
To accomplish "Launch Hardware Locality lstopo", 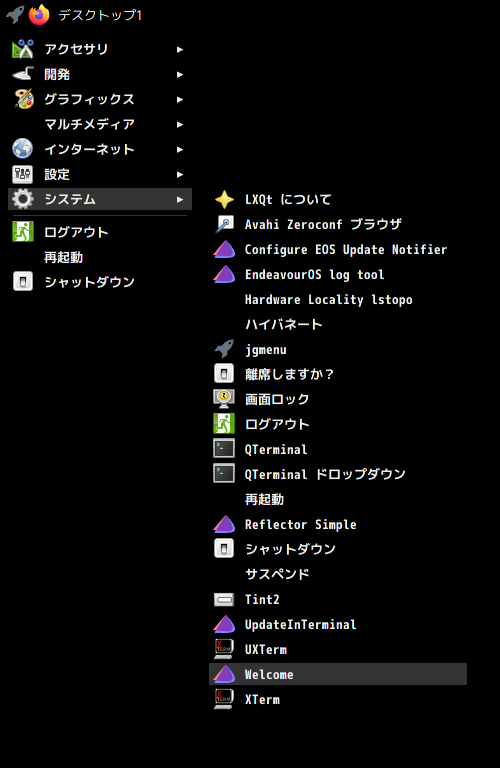I will (338, 300).
